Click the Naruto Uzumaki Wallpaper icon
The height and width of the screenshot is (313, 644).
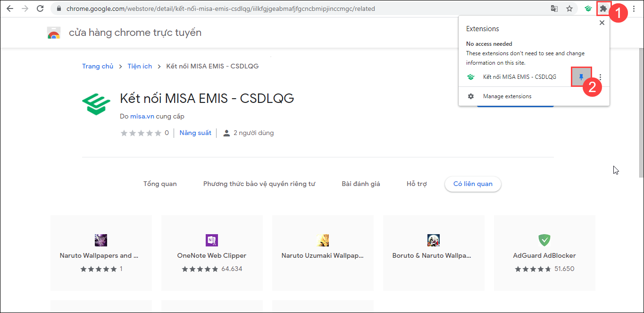323,240
